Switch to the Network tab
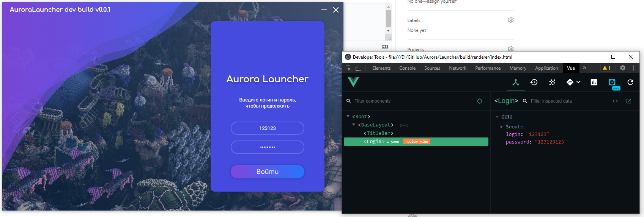This screenshot has height=217, width=644. [458, 68]
